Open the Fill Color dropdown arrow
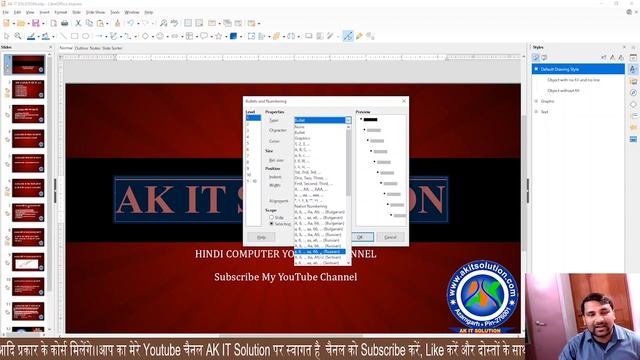 53,36
